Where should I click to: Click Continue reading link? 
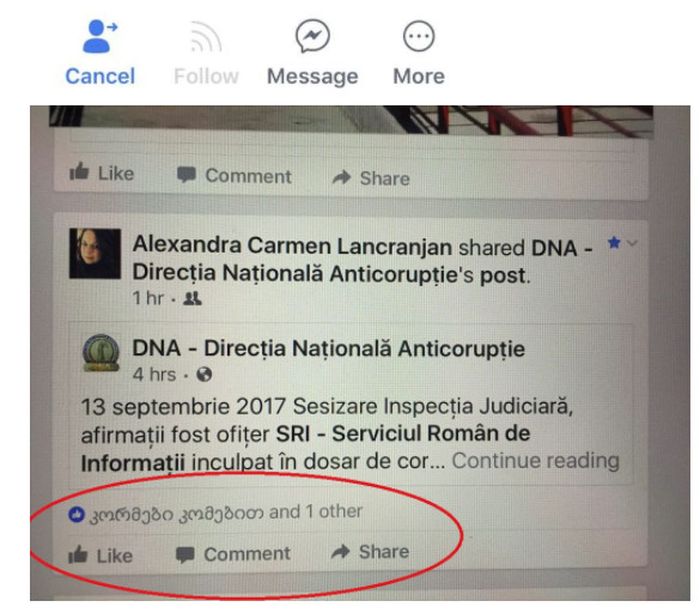[x=536, y=460]
